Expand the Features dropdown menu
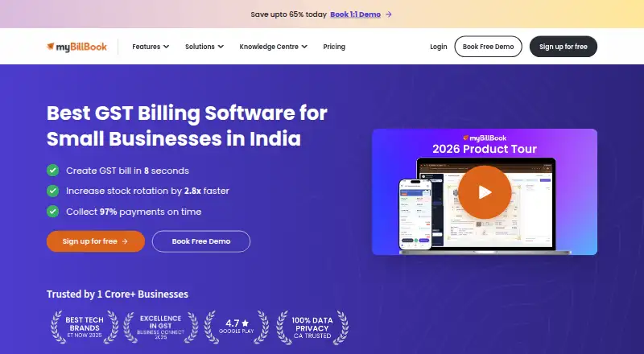This screenshot has height=354, width=644. point(151,47)
